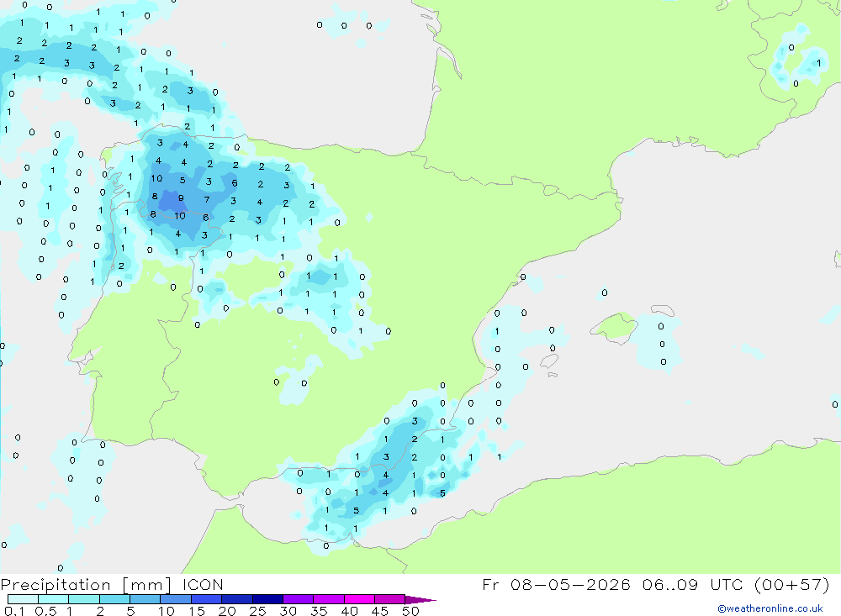Click the '(00+57)' forecast offset text
This screenshot has height=616, width=841.
pyautogui.click(x=791, y=584)
